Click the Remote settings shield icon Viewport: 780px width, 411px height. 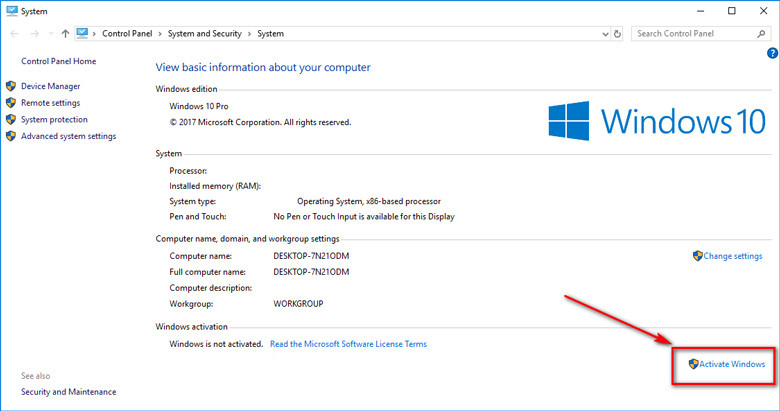coord(11,103)
